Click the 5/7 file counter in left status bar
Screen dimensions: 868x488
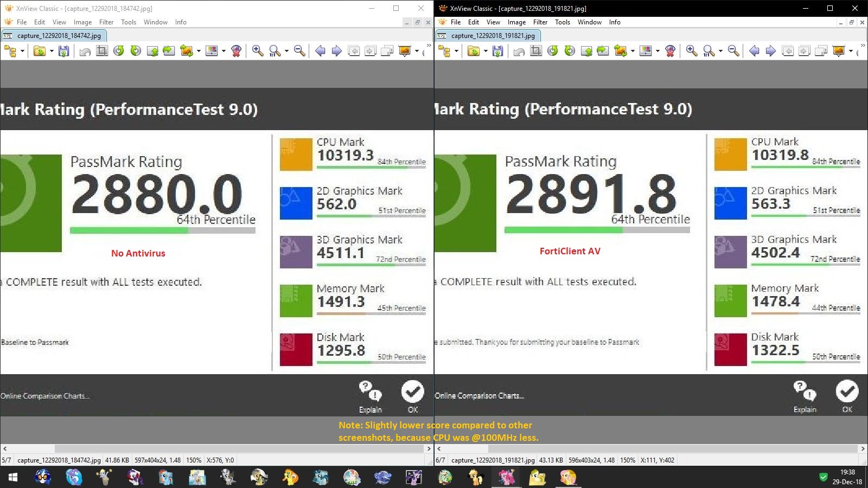[x=6, y=460]
